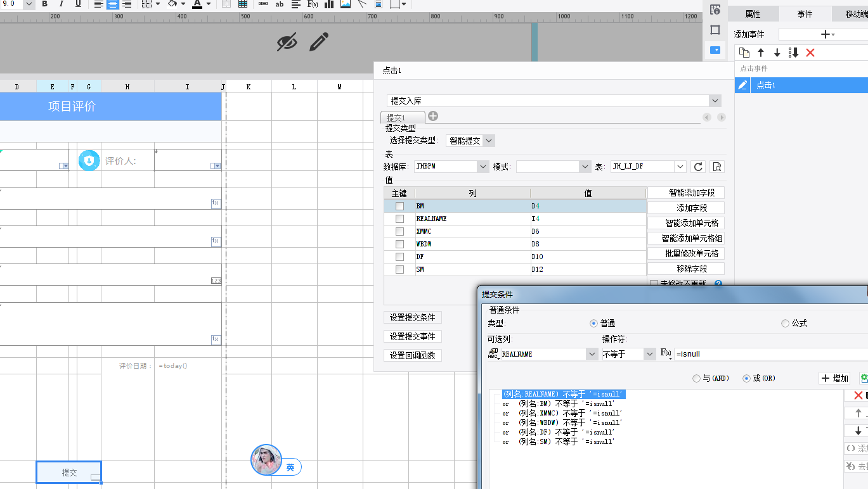This screenshot has height=489, width=868.
Task: Select 提交1 tab
Action: point(403,117)
